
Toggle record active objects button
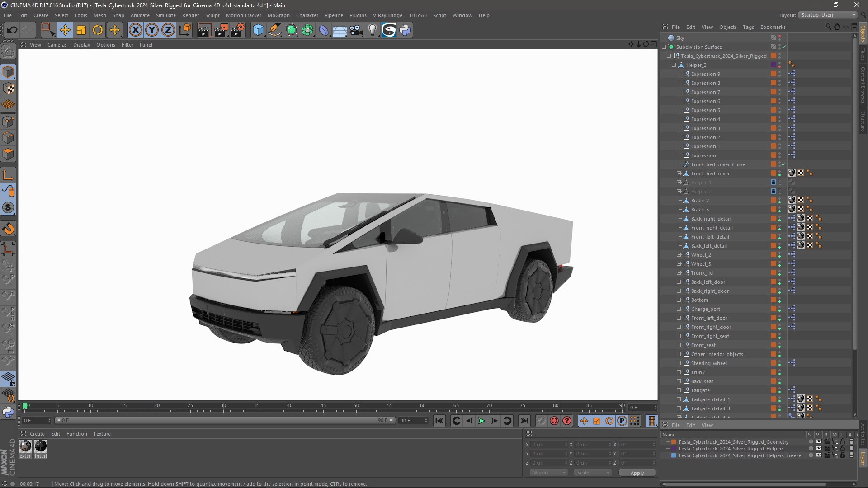[542, 421]
